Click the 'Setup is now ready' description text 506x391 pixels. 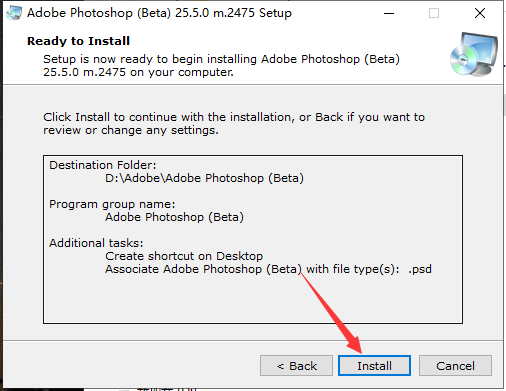221,65
